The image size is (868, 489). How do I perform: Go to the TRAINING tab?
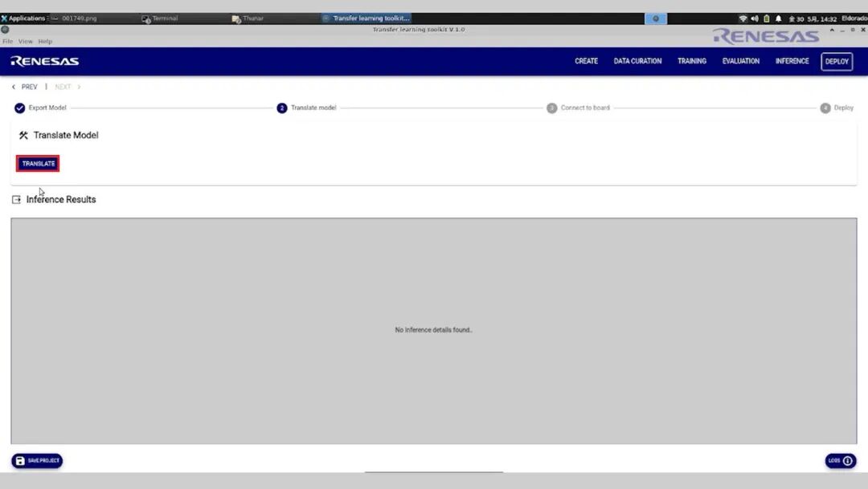pyautogui.click(x=692, y=61)
